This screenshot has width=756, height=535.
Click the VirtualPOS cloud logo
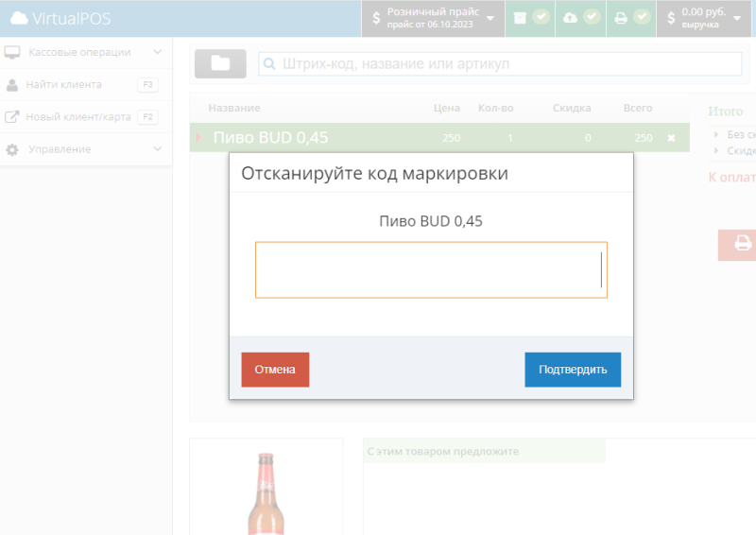19,18
